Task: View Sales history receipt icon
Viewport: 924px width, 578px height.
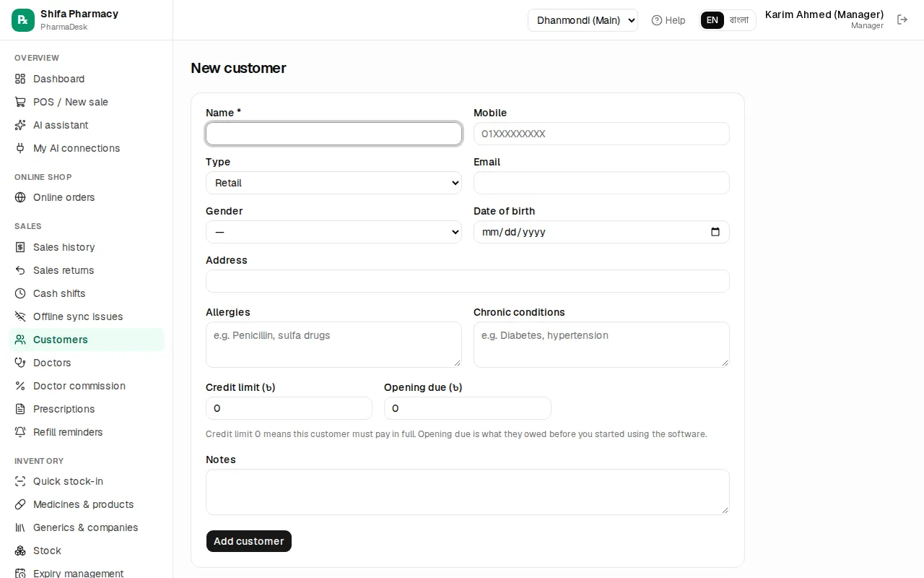Action: [x=20, y=247]
